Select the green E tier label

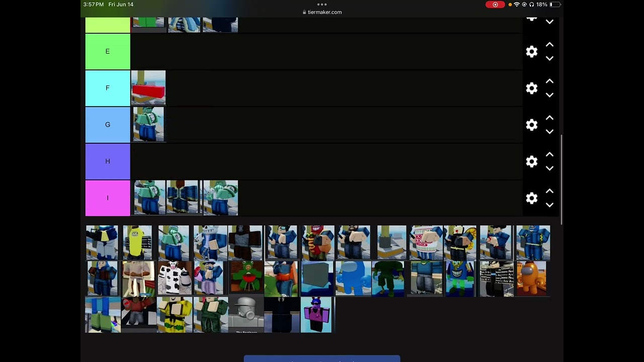click(108, 51)
